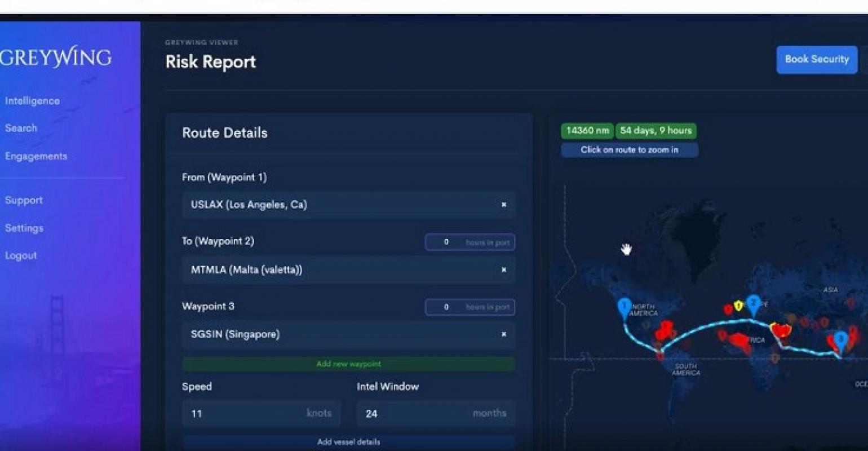Viewport: 868px width, 451px height.
Task: Click the Add new waypoint button
Action: point(348,364)
